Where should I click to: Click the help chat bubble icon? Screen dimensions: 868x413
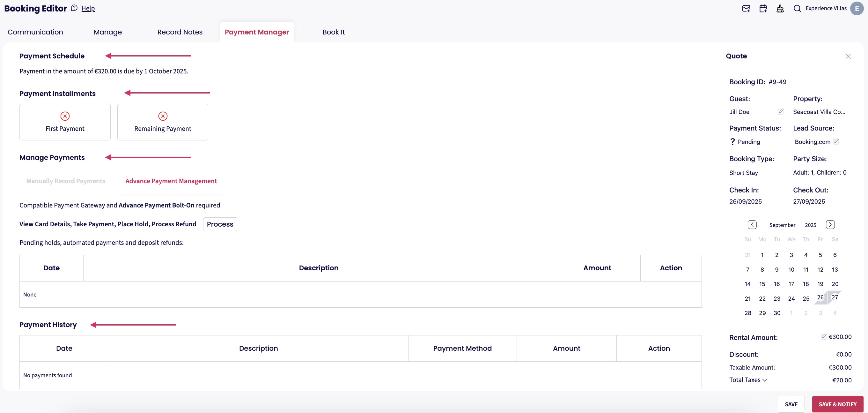coord(74,8)
